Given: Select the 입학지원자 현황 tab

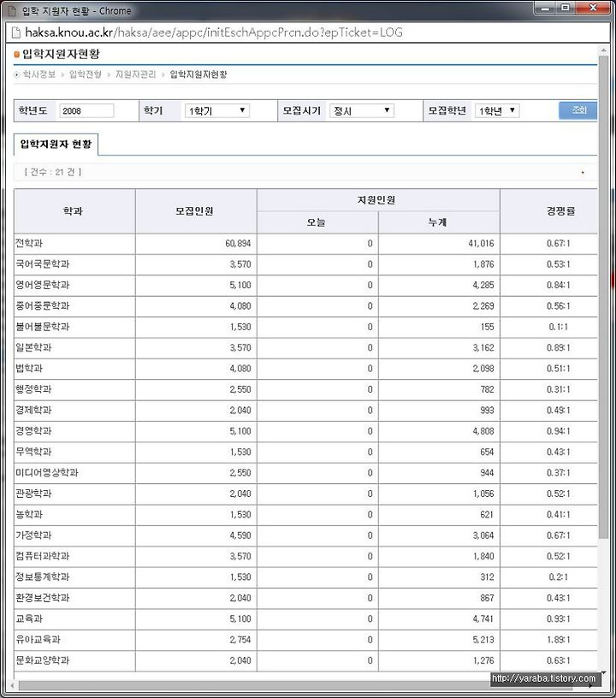Looking at the screenshot, I should coord(56,145).
